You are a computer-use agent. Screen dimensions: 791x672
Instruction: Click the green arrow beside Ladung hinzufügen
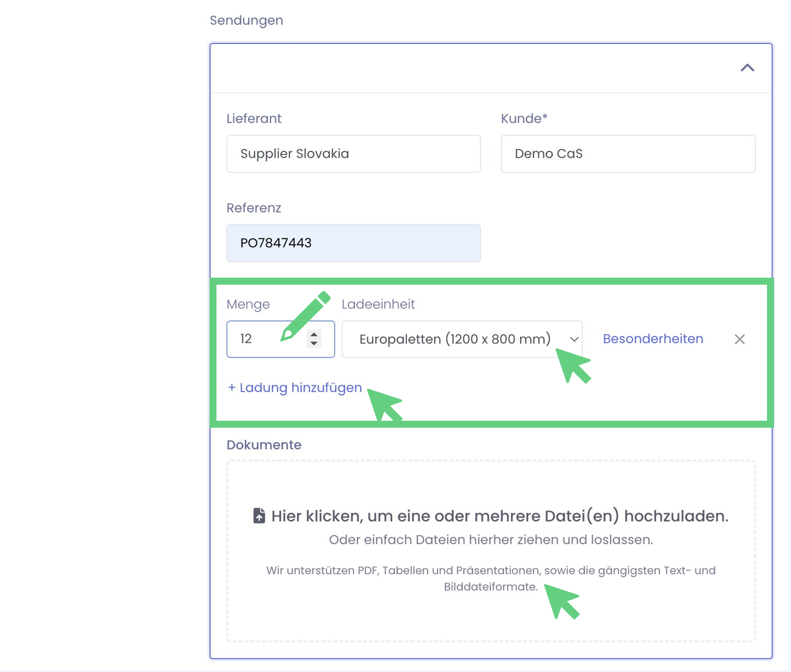tap(385, 404)
